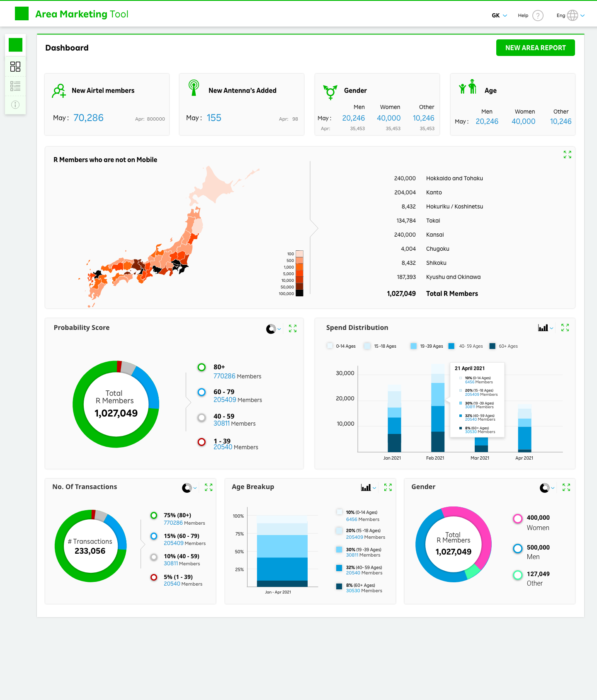Viewport: 597px width, 700px height.
Task: Open the dashboard grid icon in sidebar
Action: [15, 67]
